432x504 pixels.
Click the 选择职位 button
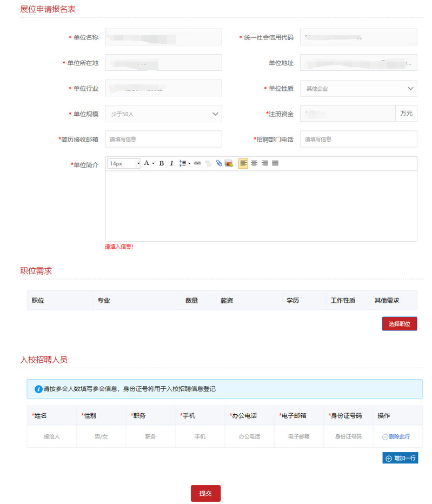(400, 324)
